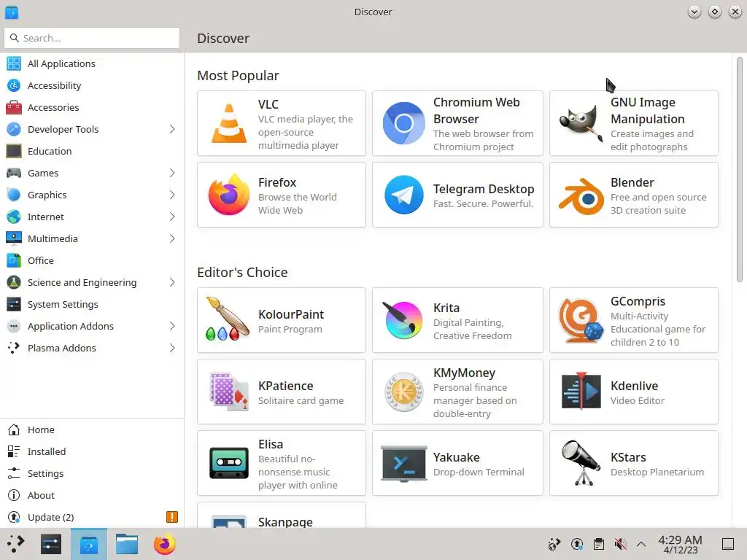747x560 pixels.
Task: Click the 'Digital Painting, Creative Freedom' text
Action: pos(472,329)
